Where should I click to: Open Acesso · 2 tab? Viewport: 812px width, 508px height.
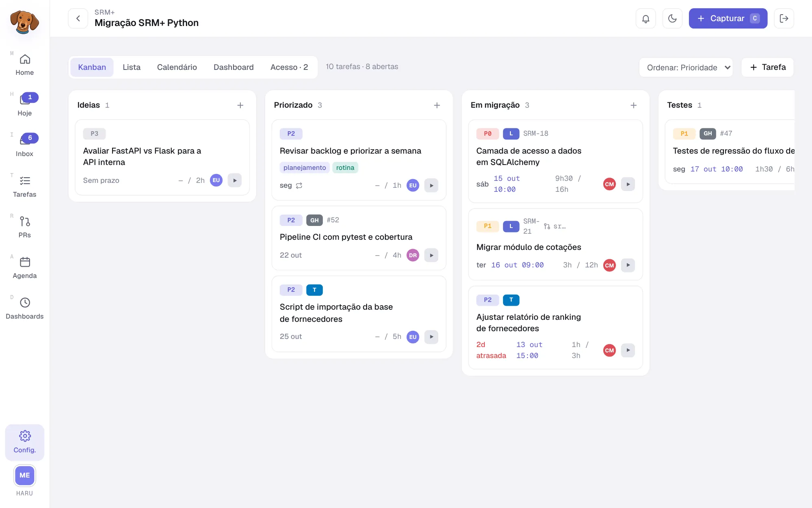(x=289, y=67)
